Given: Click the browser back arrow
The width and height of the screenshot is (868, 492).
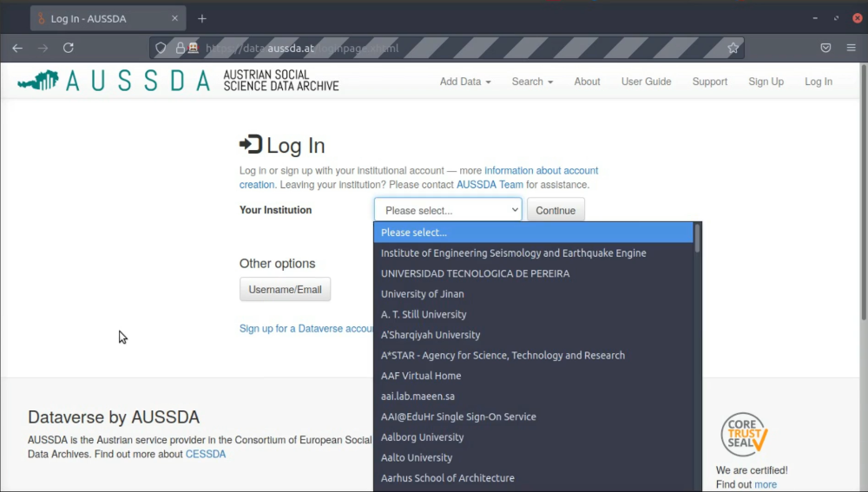Looking at the screenshot, I should [17, 48].
